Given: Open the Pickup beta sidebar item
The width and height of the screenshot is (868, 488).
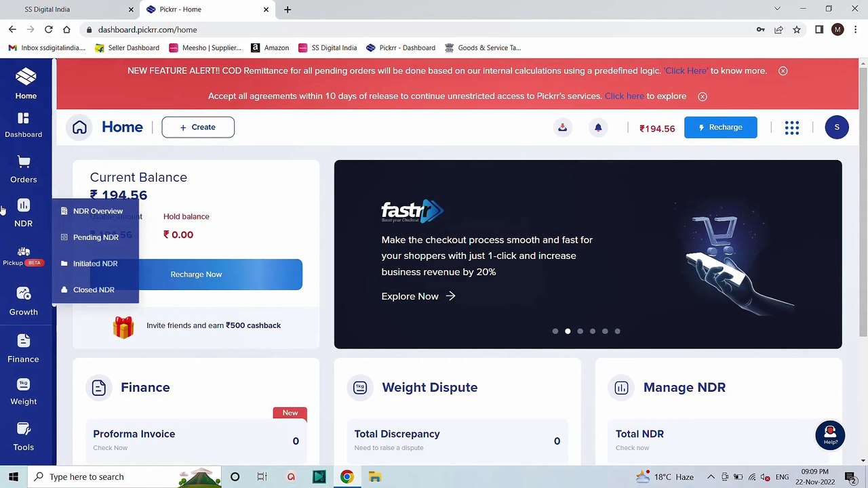Looking at the screenshot, I should (x=23, y=256).
